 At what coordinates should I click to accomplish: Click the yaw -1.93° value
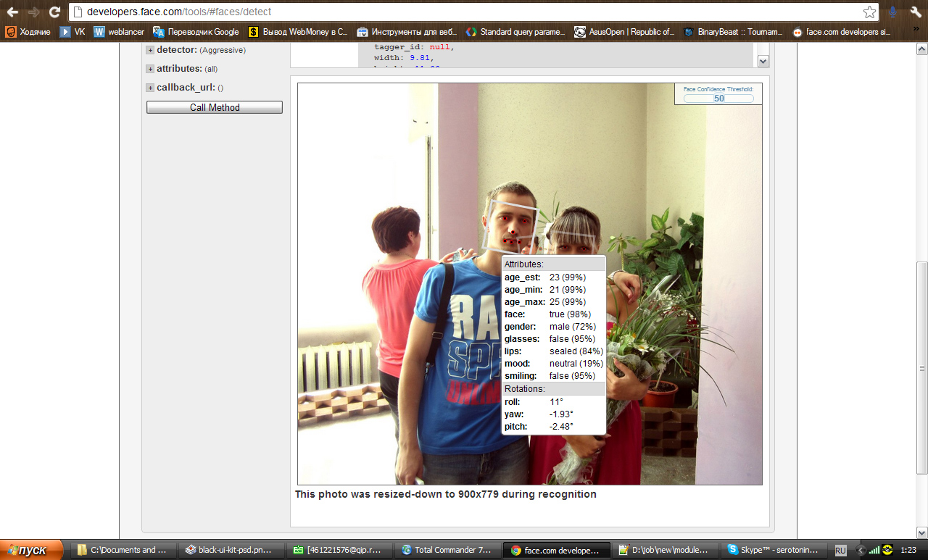(x=561, y=414)
